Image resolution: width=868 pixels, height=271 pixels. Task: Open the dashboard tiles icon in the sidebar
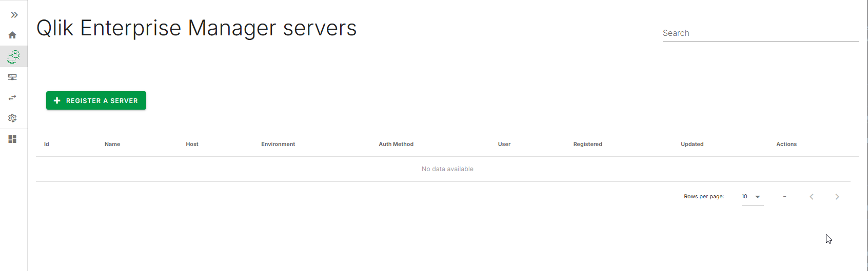point(12,139)
